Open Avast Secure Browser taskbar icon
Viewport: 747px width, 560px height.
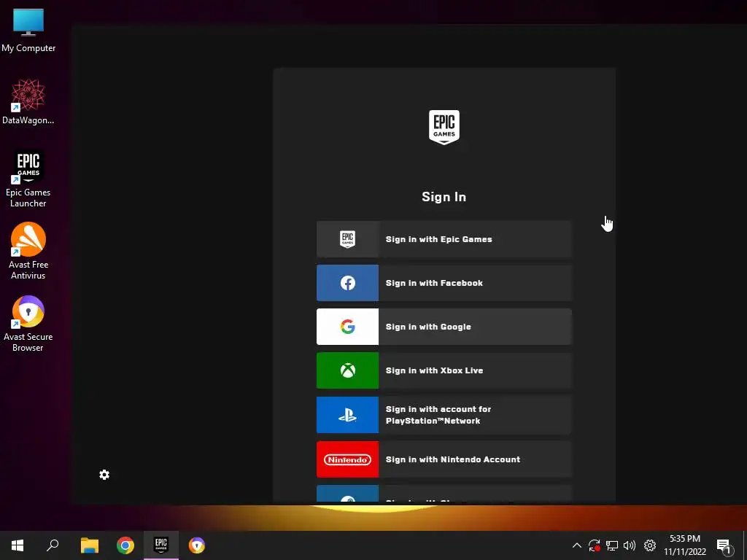click(x=197, y=545)
